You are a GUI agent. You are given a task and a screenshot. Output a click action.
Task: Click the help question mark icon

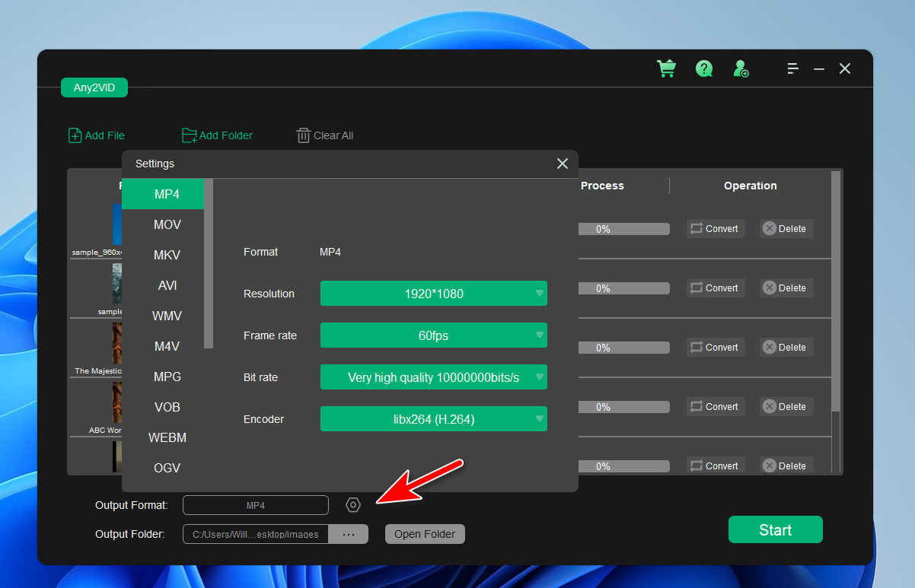click(703, 68)
